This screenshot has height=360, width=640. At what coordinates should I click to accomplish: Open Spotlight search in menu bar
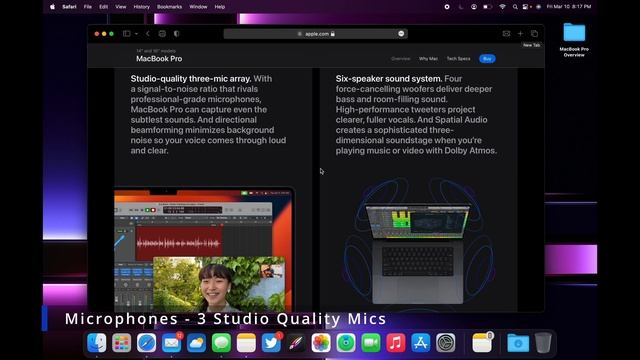[x=515, y=7]
